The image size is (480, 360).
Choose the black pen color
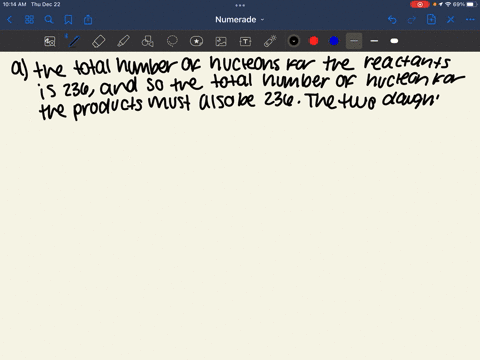tap(294, 41)
